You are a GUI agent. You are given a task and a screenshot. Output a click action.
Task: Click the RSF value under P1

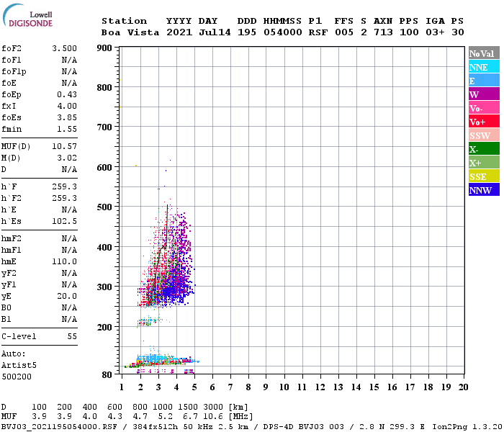[318, 32]
